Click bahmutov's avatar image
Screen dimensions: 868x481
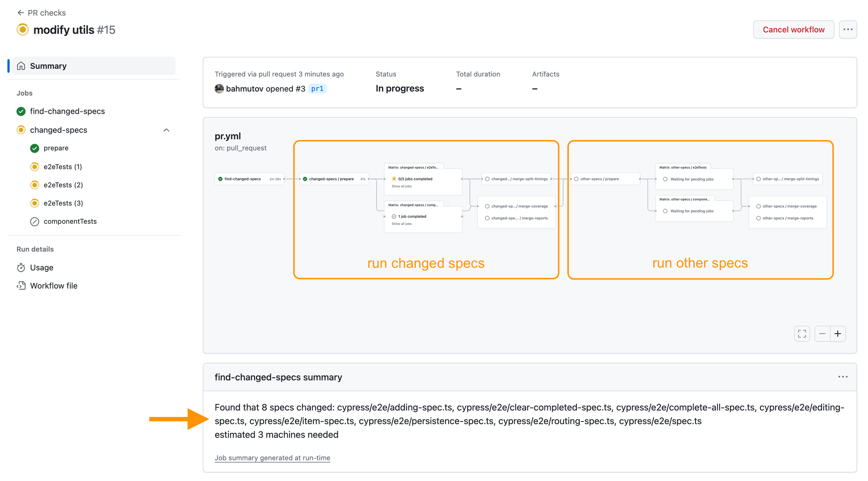[219, 89]
